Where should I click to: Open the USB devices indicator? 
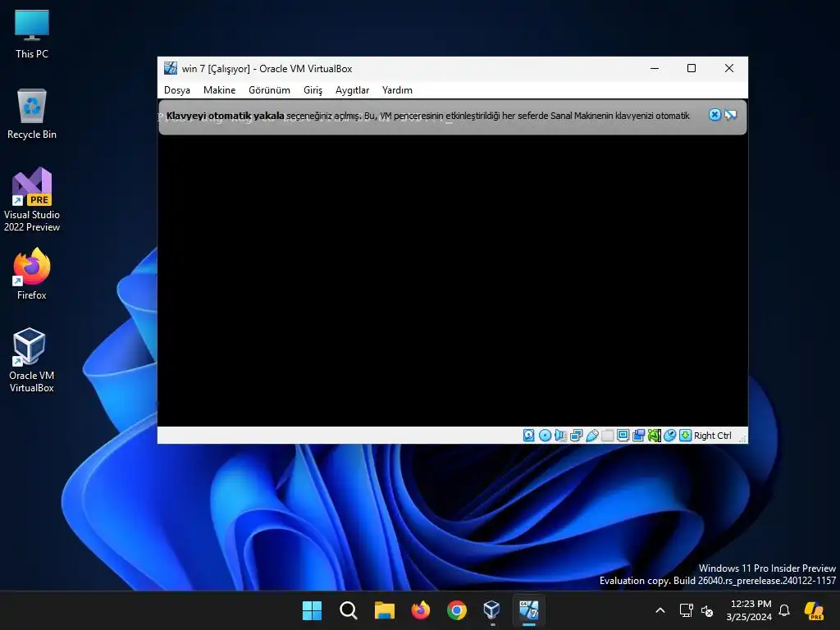pos(592,436)
